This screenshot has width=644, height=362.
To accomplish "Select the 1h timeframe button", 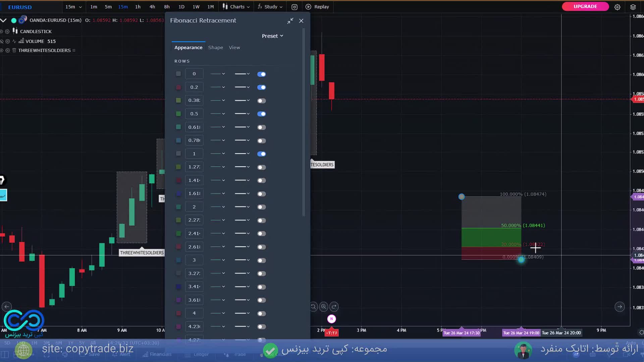I will pyautogui.click(x=138, y=7).
